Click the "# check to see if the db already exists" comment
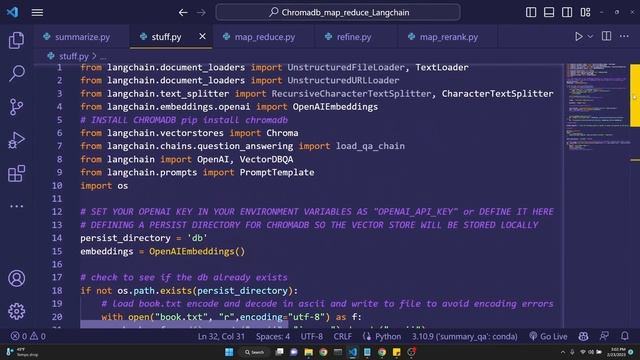This screenshot has height=360, width=640. click(x=184, y=278)
